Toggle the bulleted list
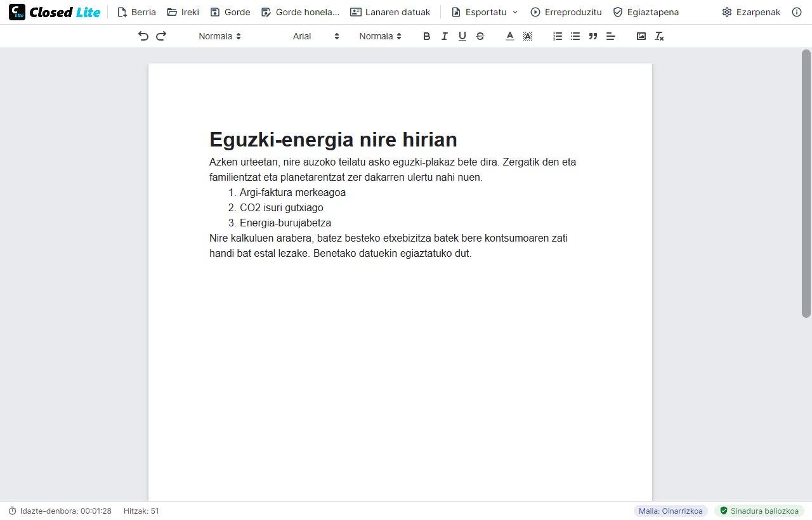 click(575, 36)
